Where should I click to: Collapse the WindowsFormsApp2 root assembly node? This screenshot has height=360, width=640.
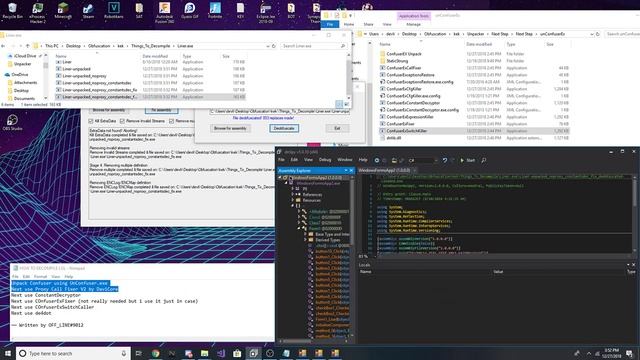[280, 178]
